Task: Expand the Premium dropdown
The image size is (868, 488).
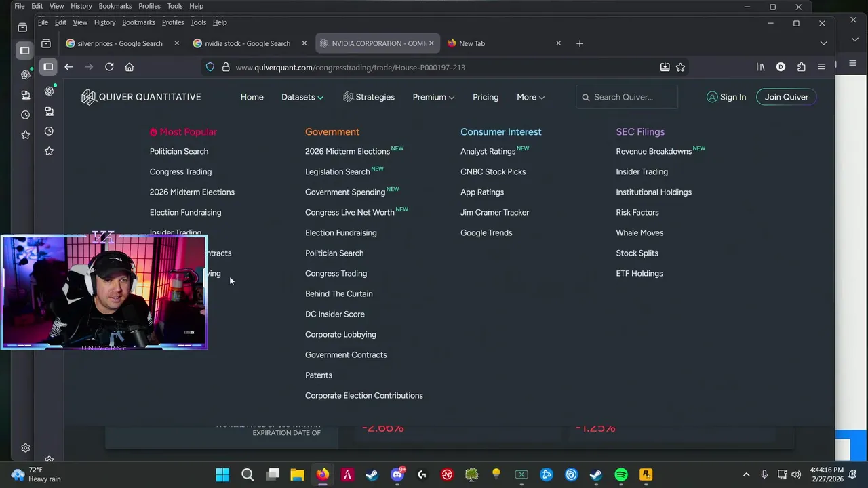Action: pos(433,97)
